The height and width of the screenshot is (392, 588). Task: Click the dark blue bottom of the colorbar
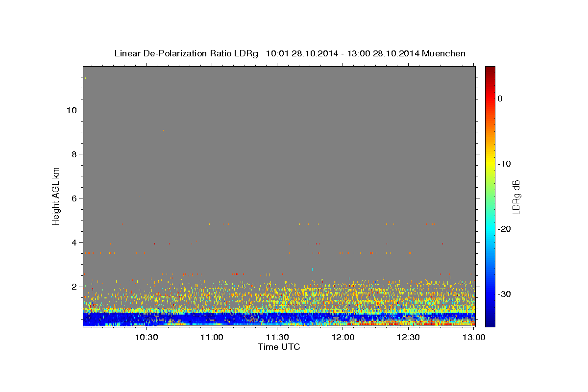coord(490,322)
